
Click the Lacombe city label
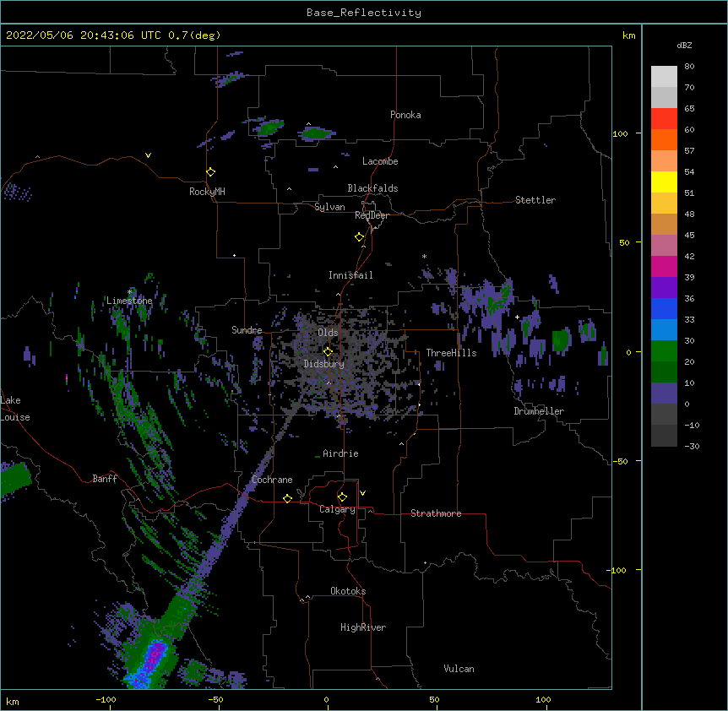(x=380, y=161)
